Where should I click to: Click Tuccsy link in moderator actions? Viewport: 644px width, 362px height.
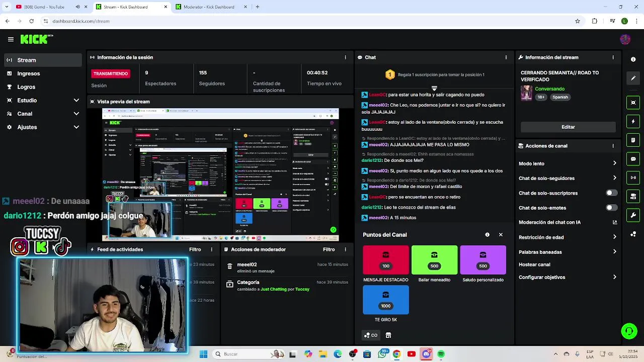coord(302,289)
